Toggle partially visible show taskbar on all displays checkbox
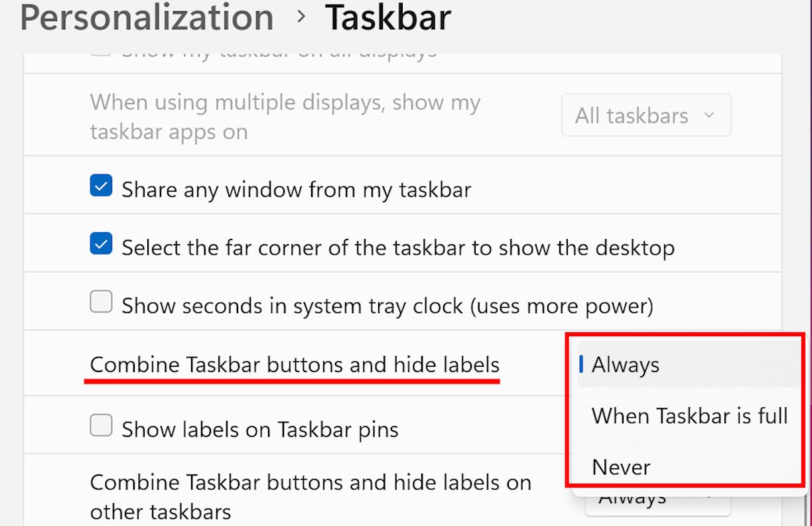 click(101, 52)
